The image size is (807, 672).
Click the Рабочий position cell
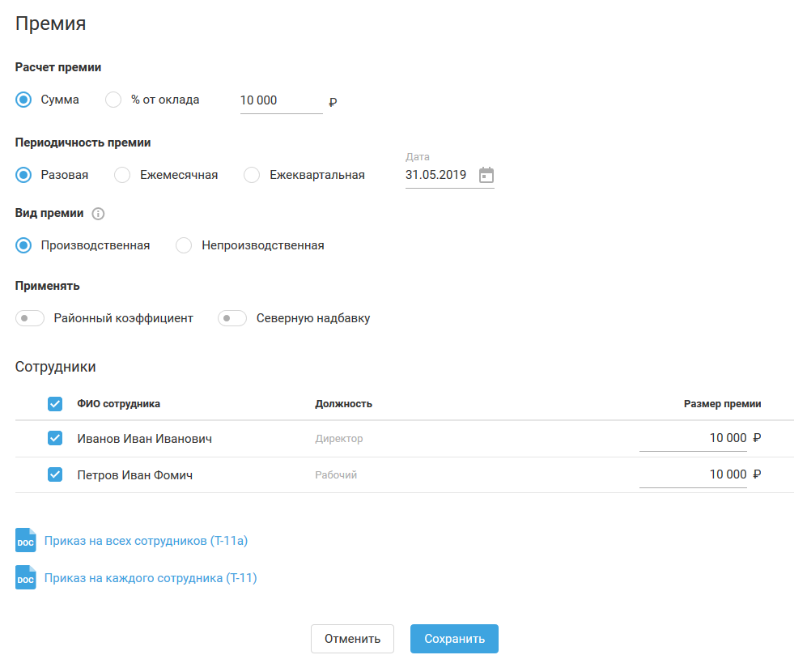click(x=336, y=474)
